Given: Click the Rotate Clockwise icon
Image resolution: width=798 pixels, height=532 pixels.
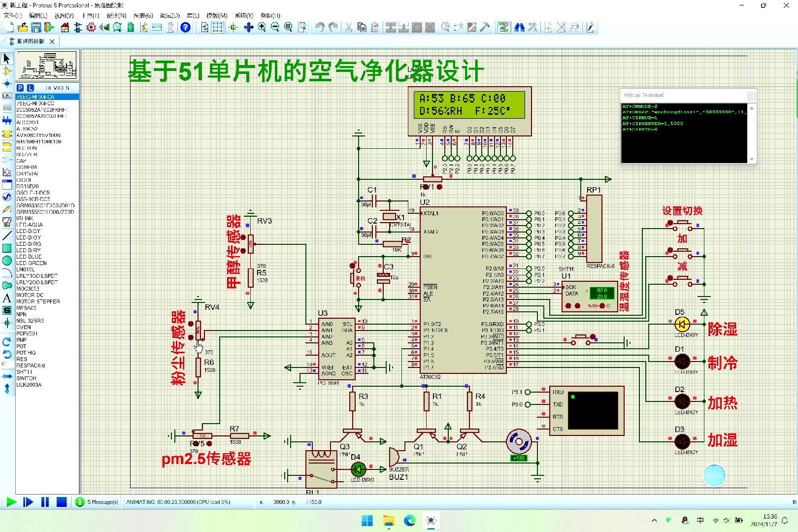Looking at the screenshot, I should coord(6,341).
